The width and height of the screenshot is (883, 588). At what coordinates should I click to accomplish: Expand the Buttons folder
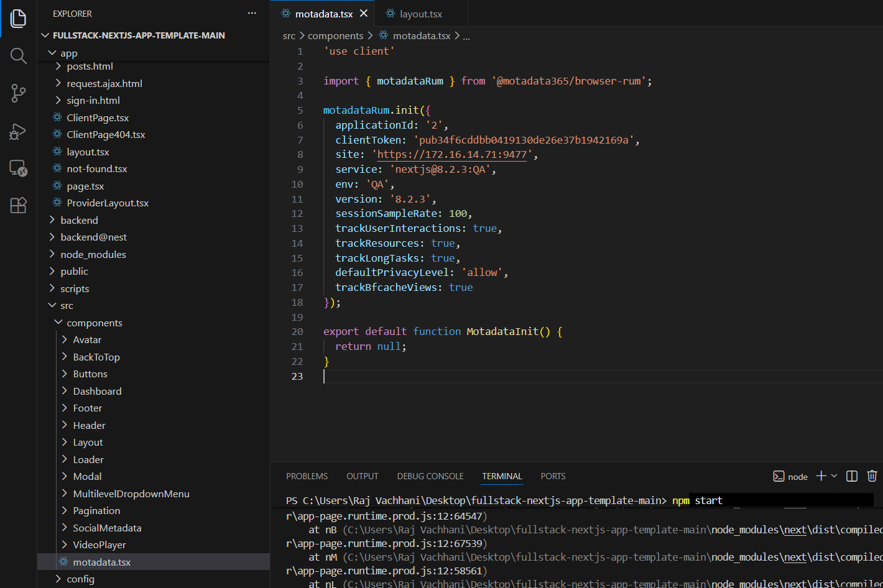(154, 374)
